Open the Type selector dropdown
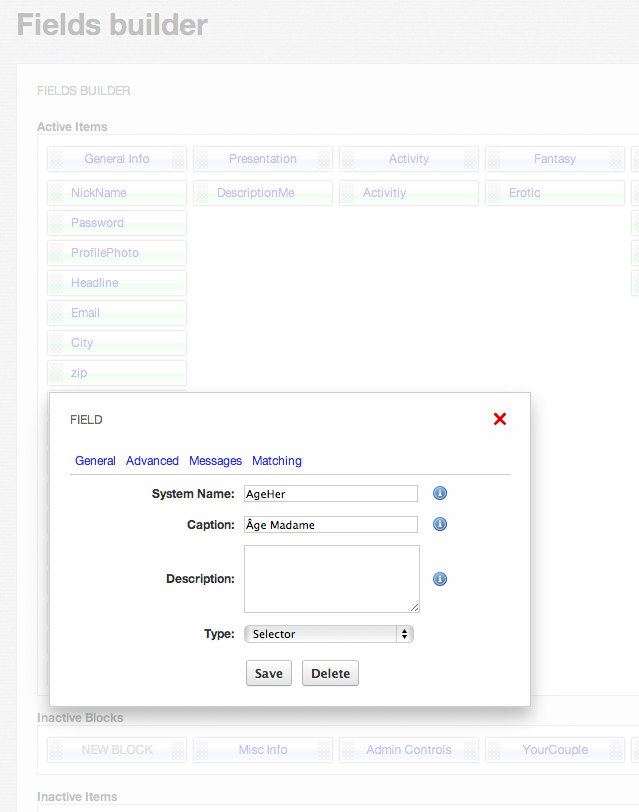 [329, 634]
